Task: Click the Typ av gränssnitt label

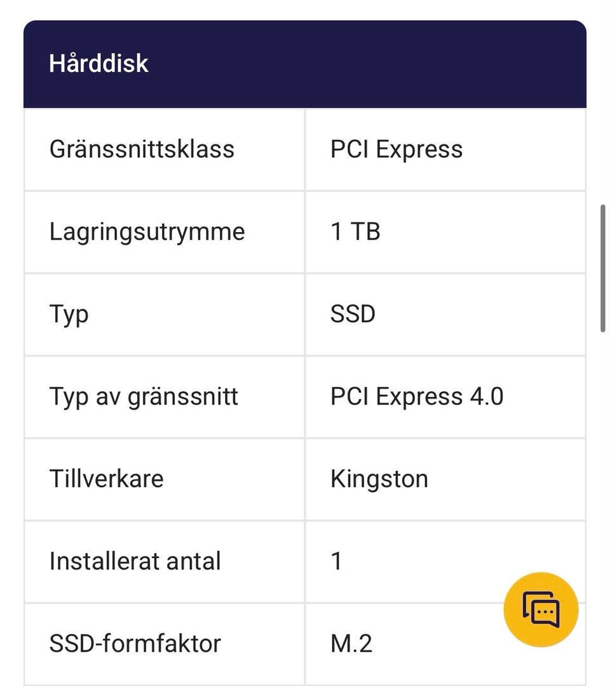Action: [x=144, y=397]
